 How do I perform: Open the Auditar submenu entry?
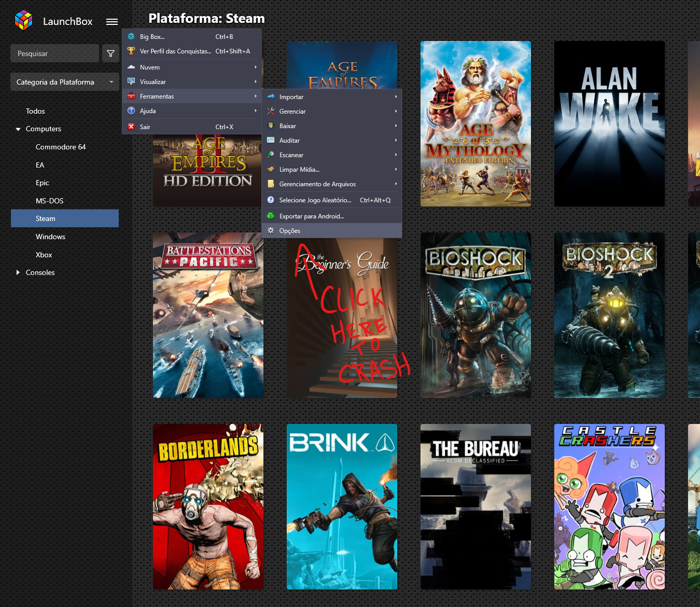point(332,140)
